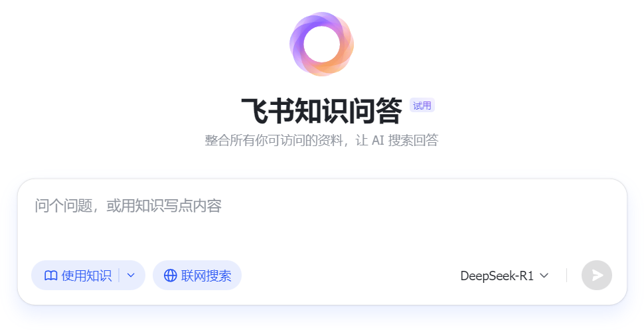Viewport: 644px width, 330px height.
Task: Click the book icon in 使用知识
Action: 50,276
